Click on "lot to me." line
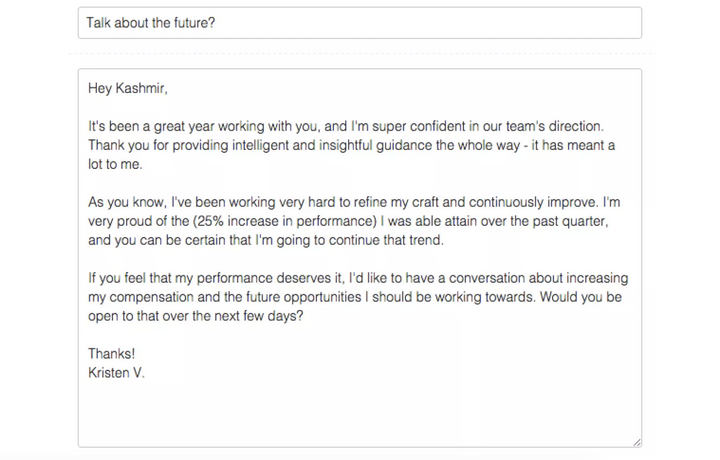Viewport: 720px width, 460px height. tap(115, 164)
